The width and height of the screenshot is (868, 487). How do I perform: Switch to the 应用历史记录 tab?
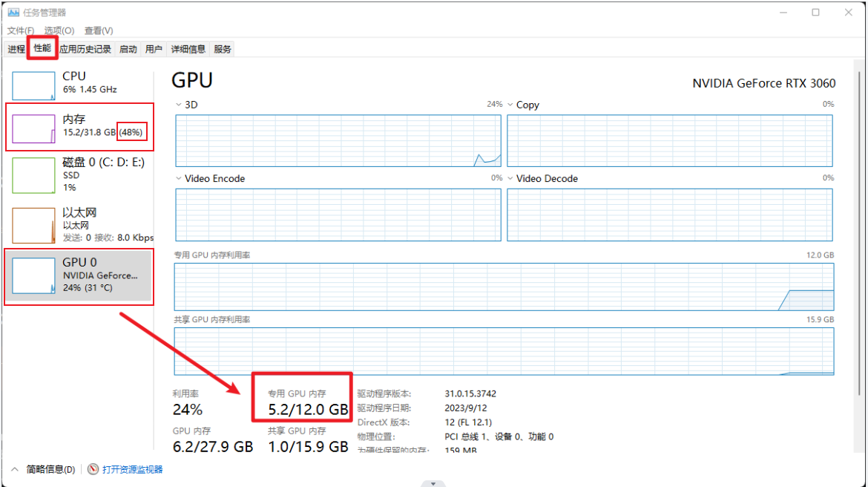point(85,49)
